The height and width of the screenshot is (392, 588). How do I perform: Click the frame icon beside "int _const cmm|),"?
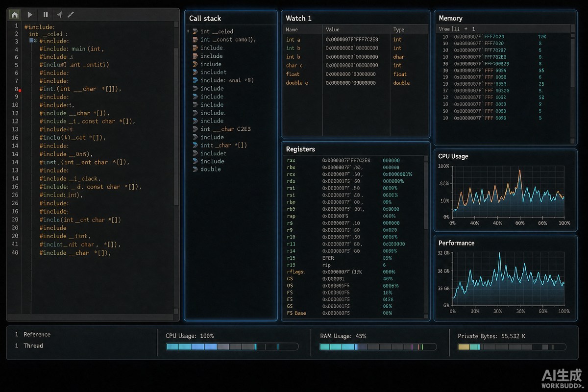195,40
